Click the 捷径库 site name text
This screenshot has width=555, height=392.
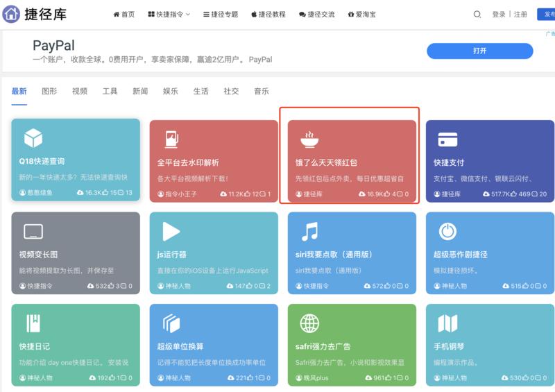(45, 14)
